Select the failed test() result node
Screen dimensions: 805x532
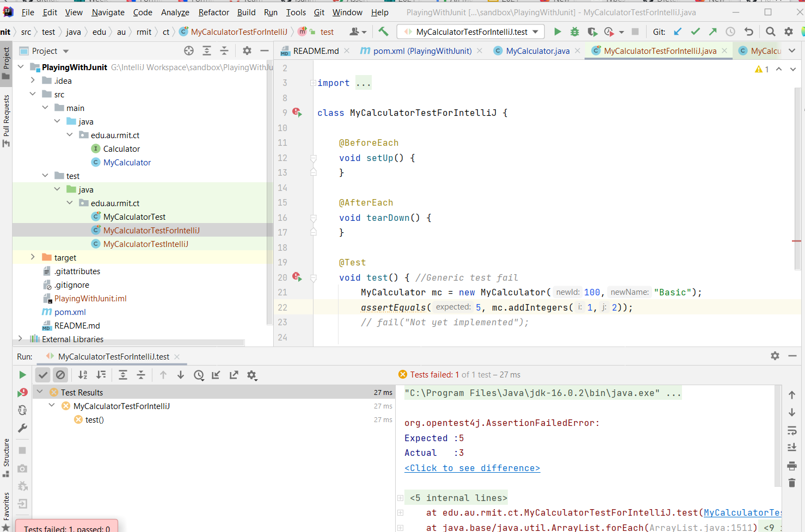pos(94,419)
